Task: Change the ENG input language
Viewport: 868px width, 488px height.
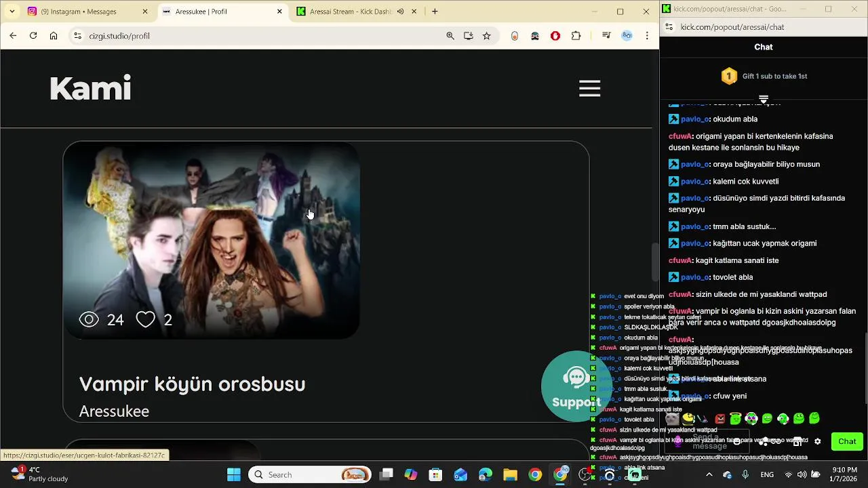Action: pyautogui.click(x=767, y=474)
